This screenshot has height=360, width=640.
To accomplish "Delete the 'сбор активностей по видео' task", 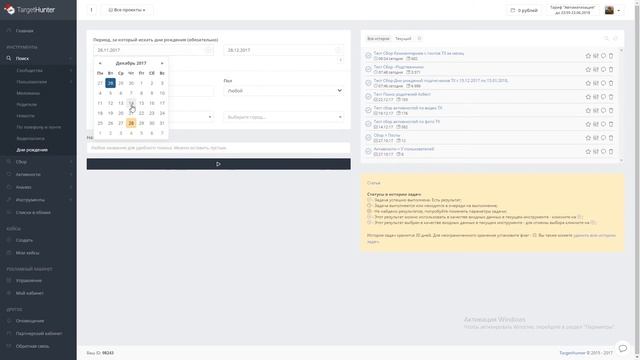I will [x=611, y=111].
